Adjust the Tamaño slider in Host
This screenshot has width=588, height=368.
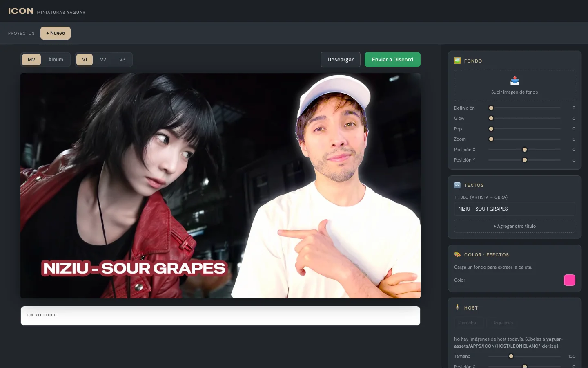click(x=524, y=356)
